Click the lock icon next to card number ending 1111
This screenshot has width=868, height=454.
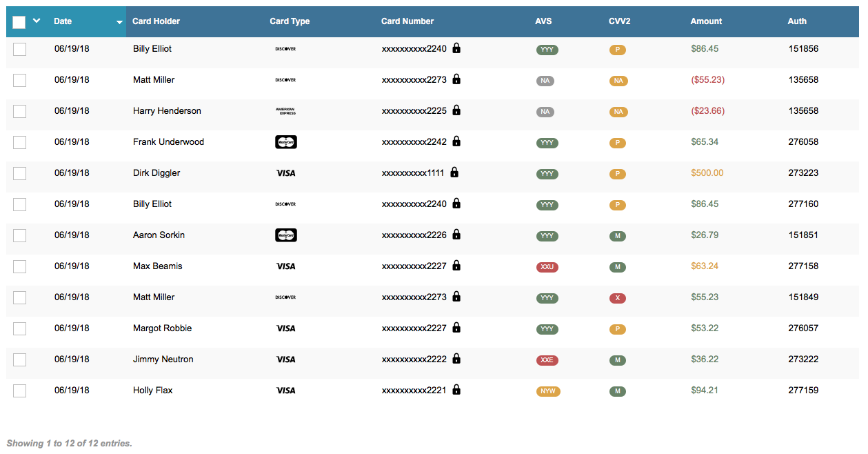click(454, 172)
